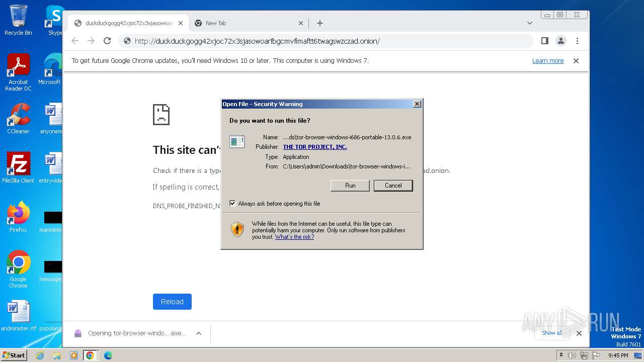The width and height of the screenshot is (644, 362).
Task: Click the This site can't heading
Action: tap(187, 150)
